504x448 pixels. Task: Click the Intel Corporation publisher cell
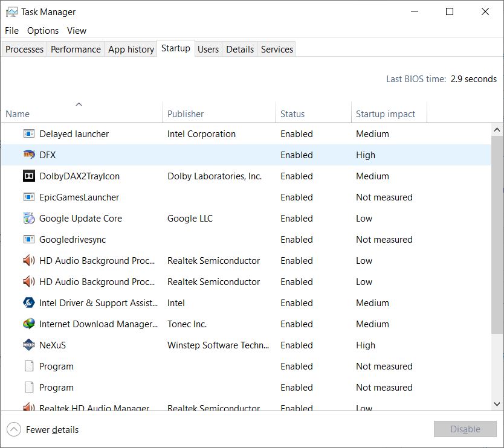click(201, 134)
